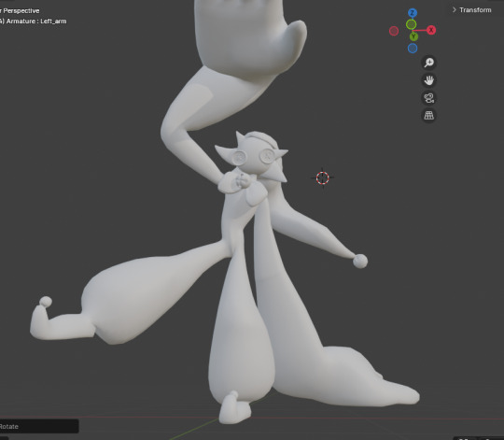
Task: Click the negative X axis circle
Action: point(394,31)
